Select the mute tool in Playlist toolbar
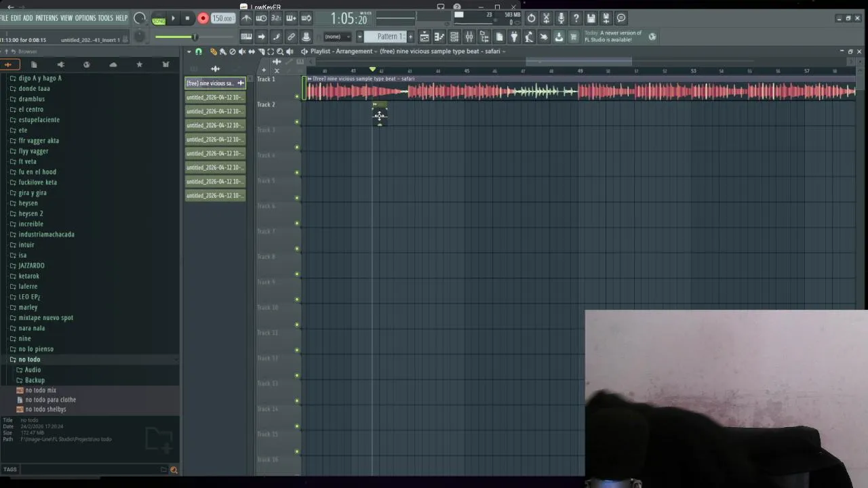The height and width of the screenshot is (488, 868). (x=242, y=52)
